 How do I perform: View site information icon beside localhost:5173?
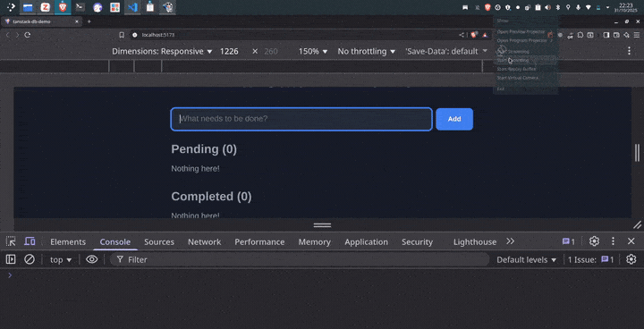pyautogui.click(x=134, y=35)
